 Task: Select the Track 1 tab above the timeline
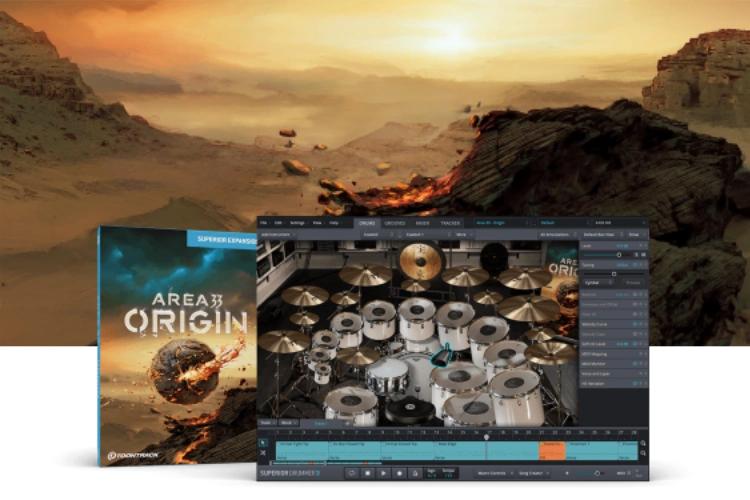321,423
